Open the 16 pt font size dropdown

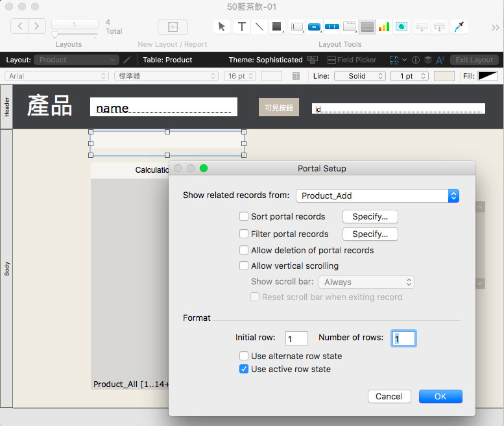coord(240,76)
